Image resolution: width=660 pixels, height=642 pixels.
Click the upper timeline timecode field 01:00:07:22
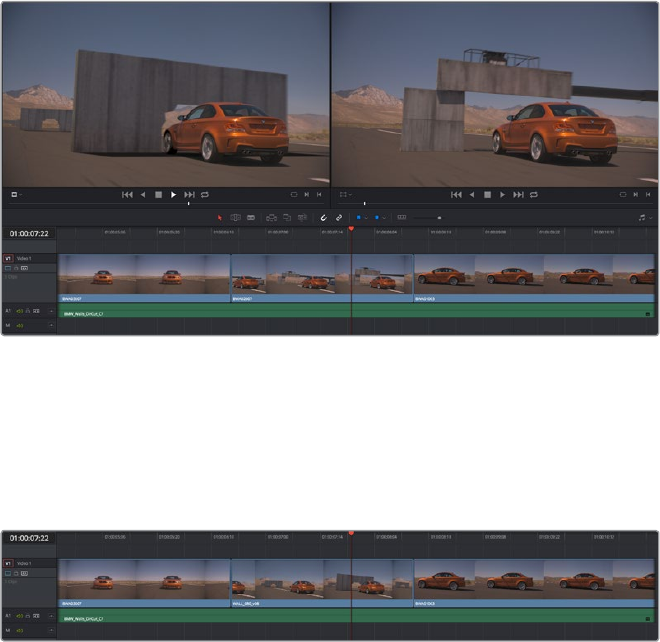[28, 233]
